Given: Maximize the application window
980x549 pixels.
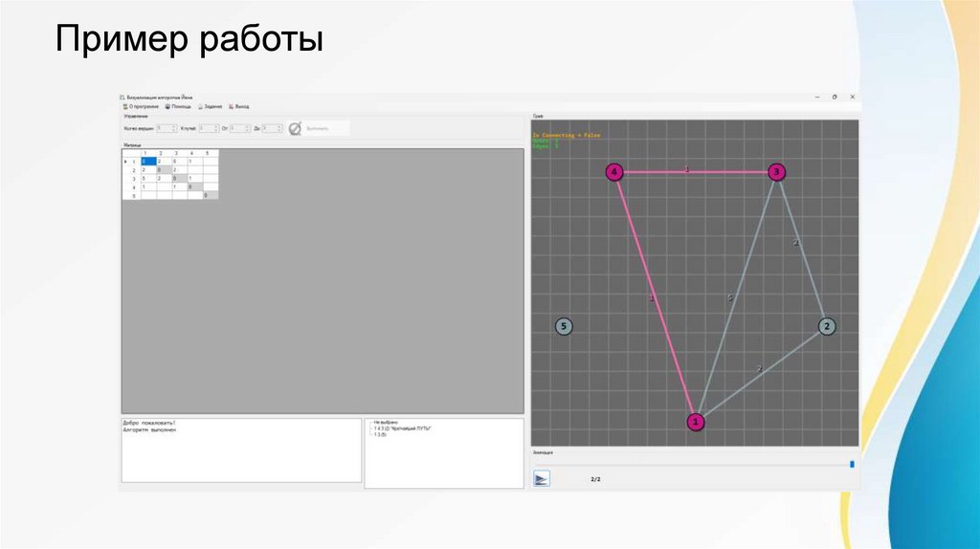Looking at the screenshot, I should pyautogui.click(x=835, y=97).
